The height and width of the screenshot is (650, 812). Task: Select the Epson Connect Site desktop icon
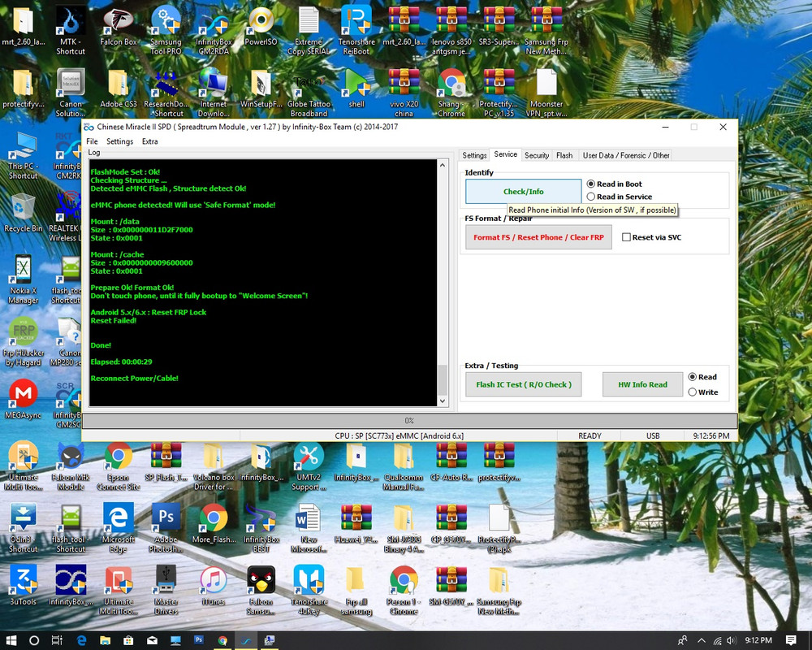[x=118, y=466]
